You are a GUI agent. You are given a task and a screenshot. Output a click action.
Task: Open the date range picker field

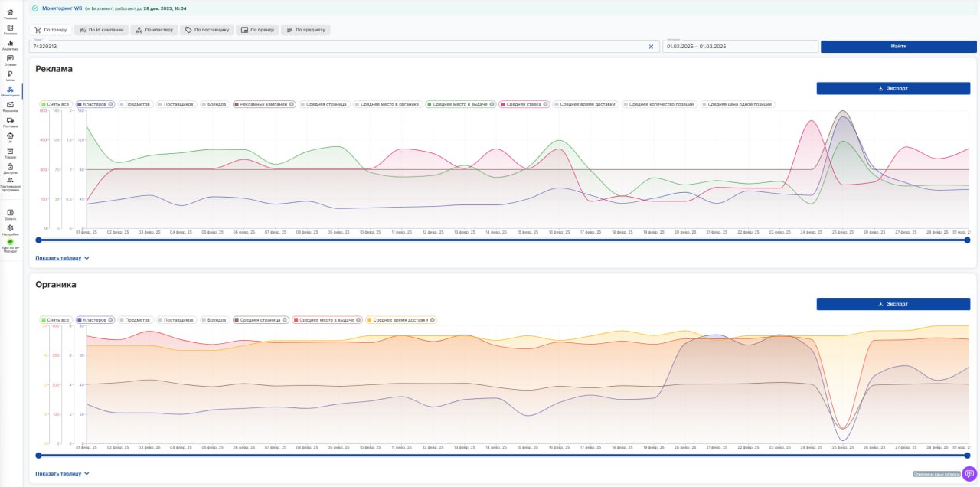pos(740,47)
